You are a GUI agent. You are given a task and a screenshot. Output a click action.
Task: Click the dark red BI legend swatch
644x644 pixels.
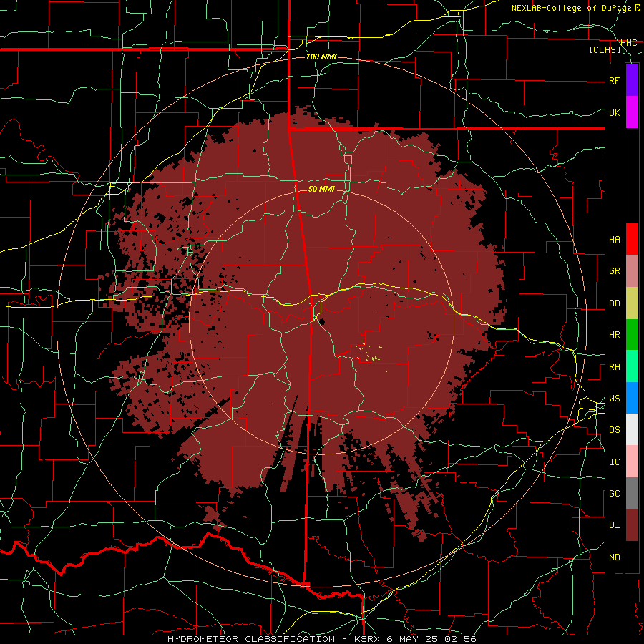[632, 525]
